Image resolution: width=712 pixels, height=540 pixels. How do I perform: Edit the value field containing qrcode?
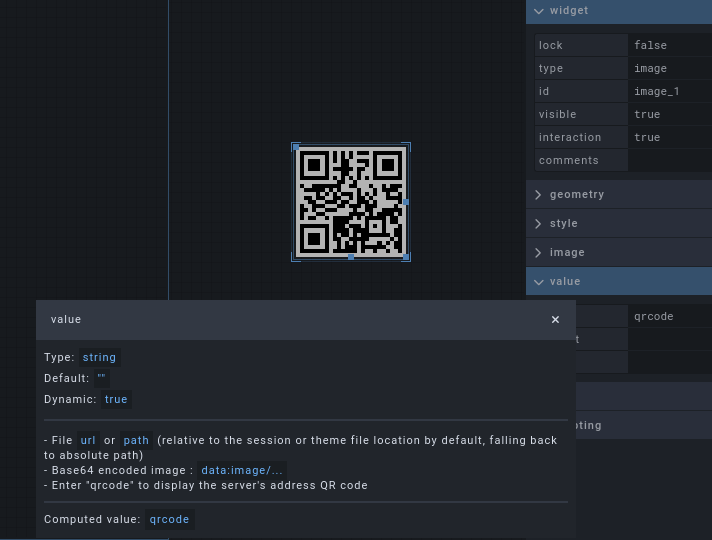pos(670,317)
